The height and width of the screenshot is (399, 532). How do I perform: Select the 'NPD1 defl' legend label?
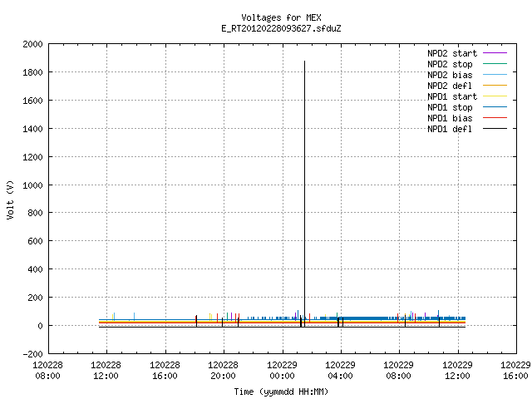450,129
